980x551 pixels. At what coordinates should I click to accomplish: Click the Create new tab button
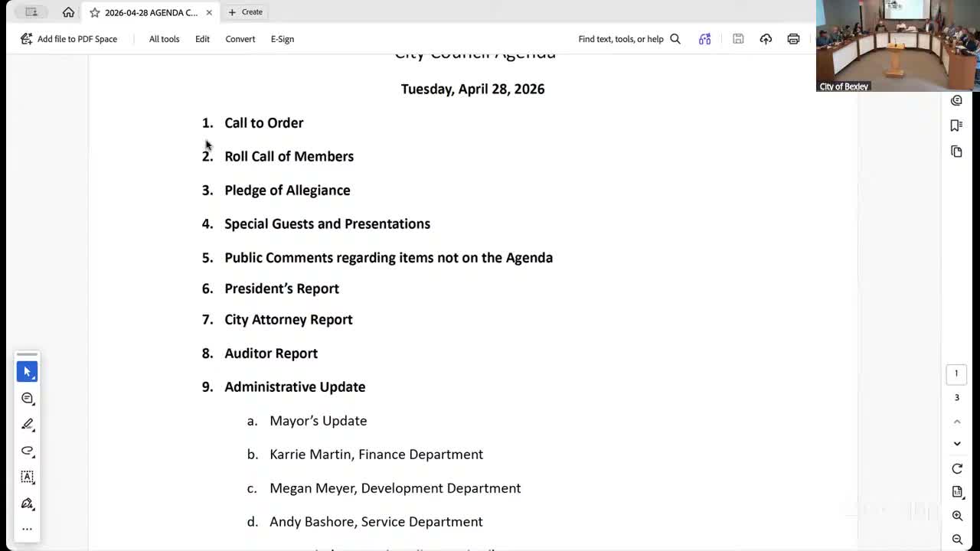[245, 12]
